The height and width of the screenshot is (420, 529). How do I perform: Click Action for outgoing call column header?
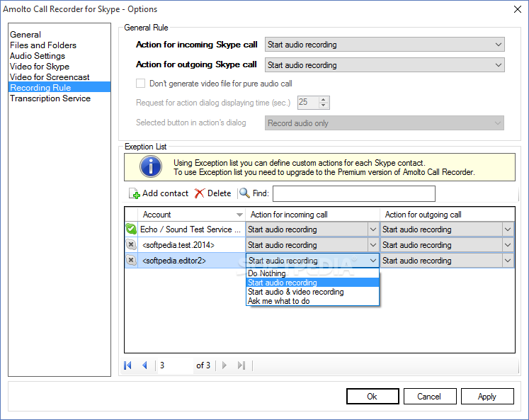tap(448, 215)
